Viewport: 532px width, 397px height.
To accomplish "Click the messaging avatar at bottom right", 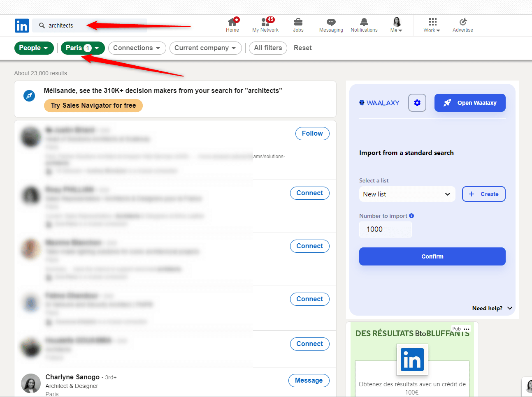I will point(528,386).
